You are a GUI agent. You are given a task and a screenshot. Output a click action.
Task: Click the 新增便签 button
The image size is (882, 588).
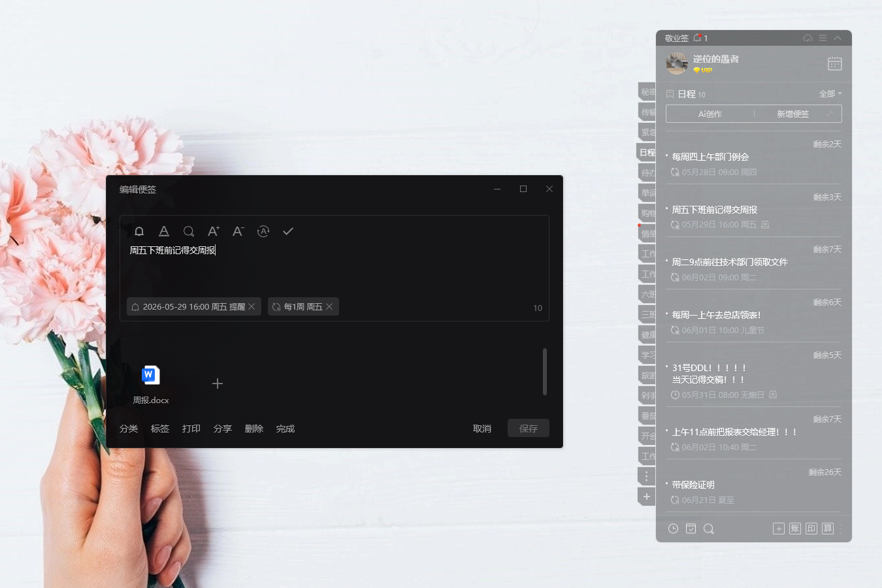pyautogui.click(x=792, y=114)
